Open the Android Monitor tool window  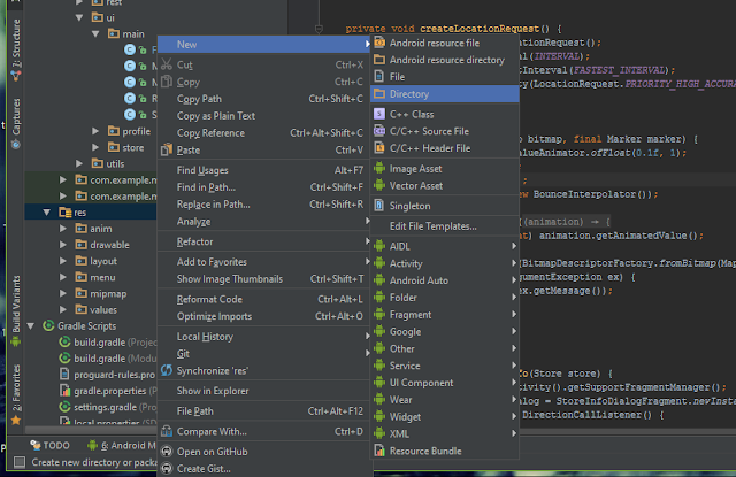click(x=122, y=445)
